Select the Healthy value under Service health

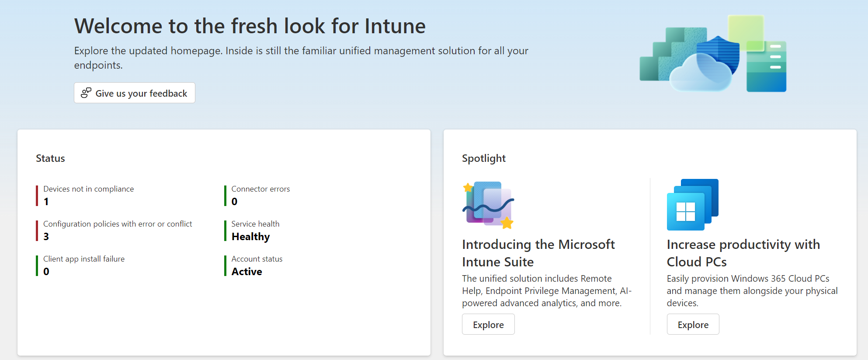251,237
